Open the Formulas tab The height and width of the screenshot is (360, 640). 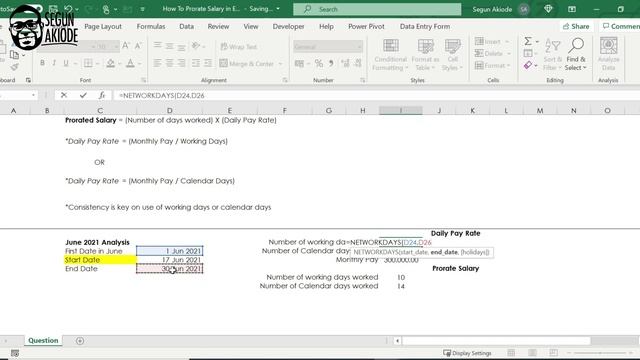point(151,26)
